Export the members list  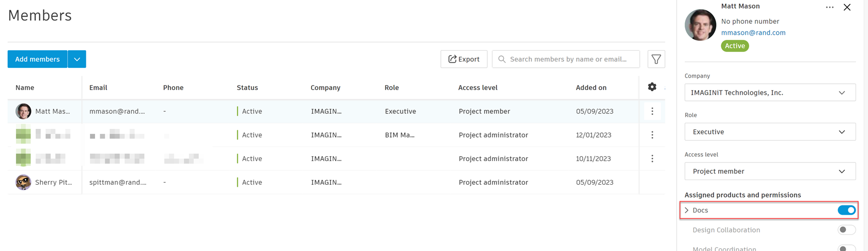point(463,60)
